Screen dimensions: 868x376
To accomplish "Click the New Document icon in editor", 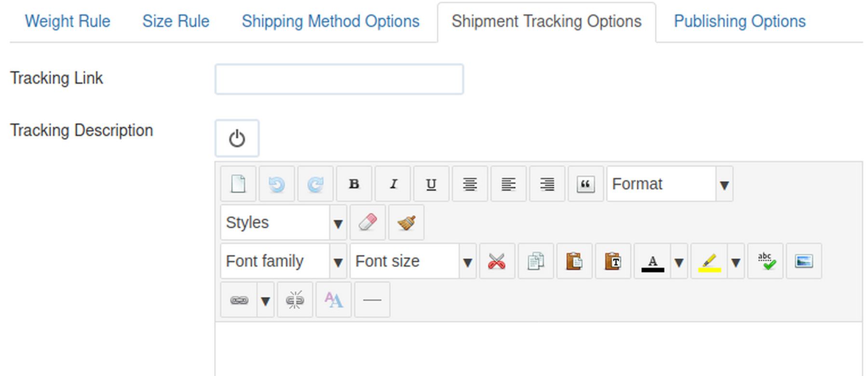I will click(x=238, y=184).
